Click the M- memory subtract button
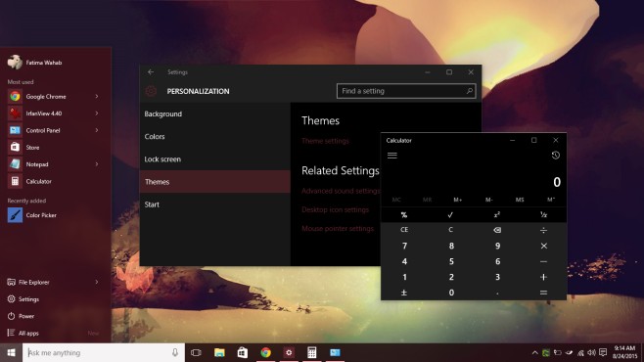 488,200
